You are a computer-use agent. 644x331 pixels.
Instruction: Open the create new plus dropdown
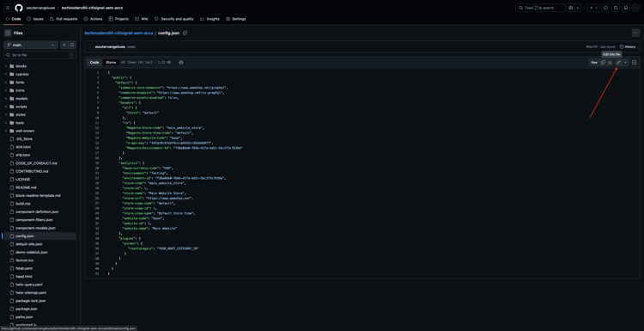593,8
